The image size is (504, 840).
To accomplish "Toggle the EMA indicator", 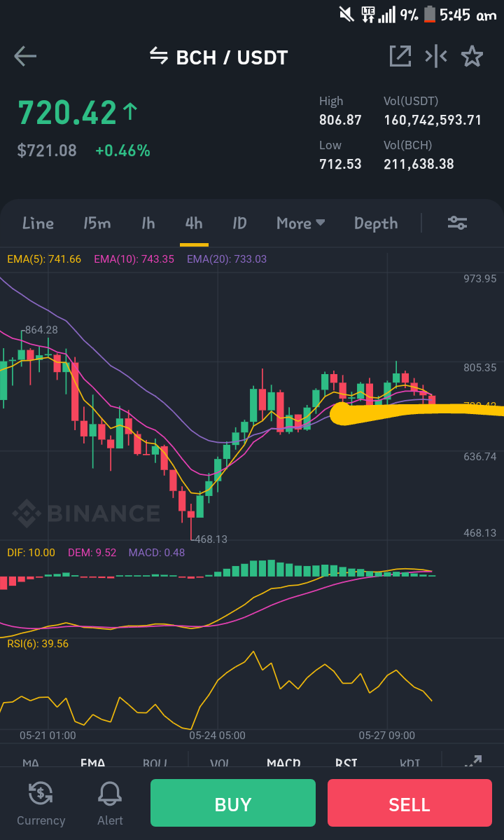I will (x=92, y=763).
